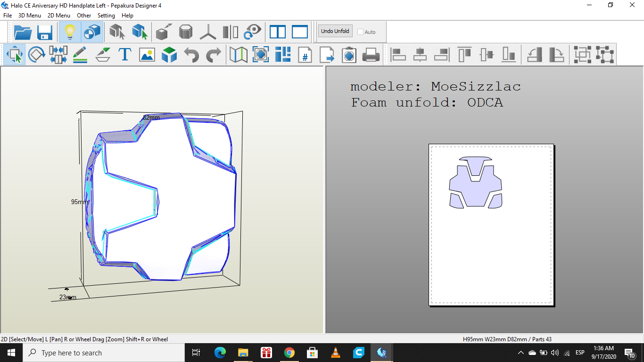
Task: Print the pattern with the printer icon
Action: (371, 55)
